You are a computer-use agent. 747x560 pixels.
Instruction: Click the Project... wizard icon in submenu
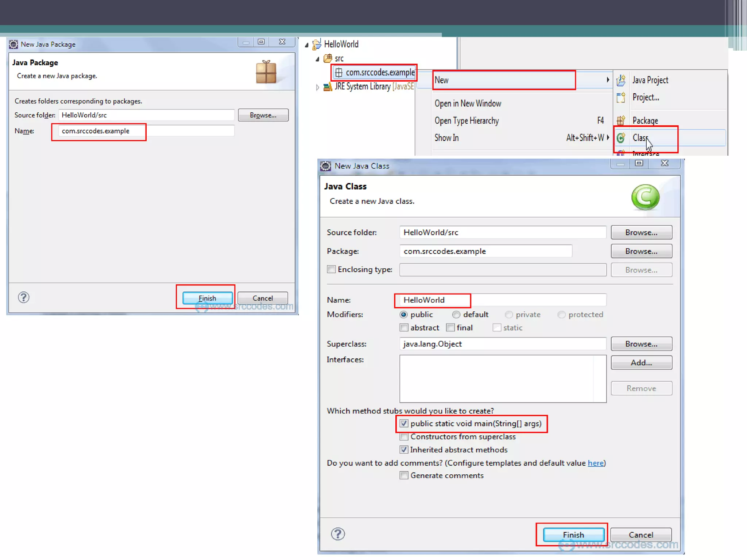coord(621,97)
